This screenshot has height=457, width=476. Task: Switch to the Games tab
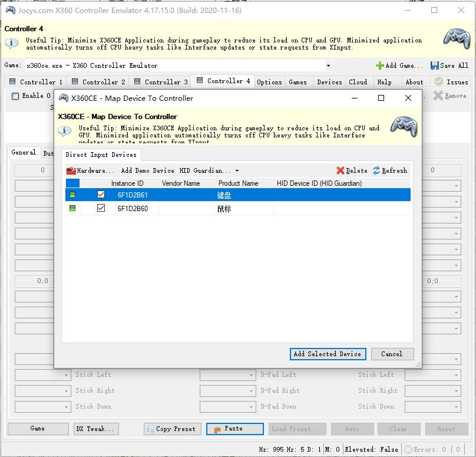point(298,82)
